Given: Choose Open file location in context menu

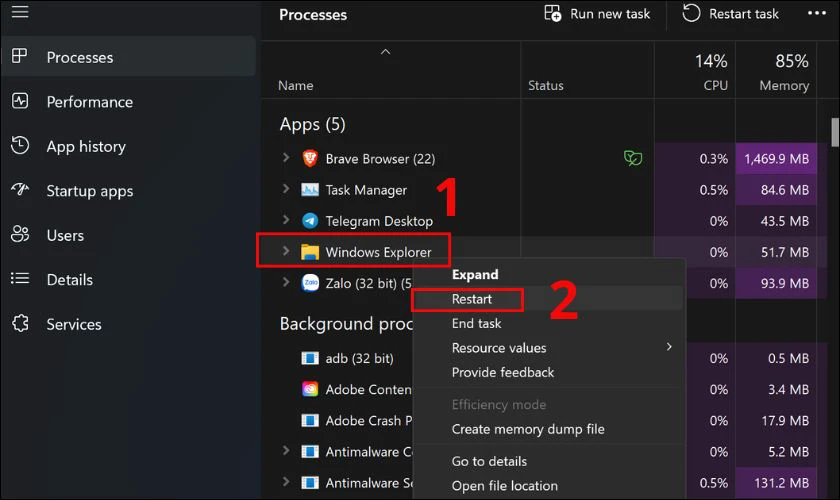Looking at the screenshot, I should click(x=505, y=486).
